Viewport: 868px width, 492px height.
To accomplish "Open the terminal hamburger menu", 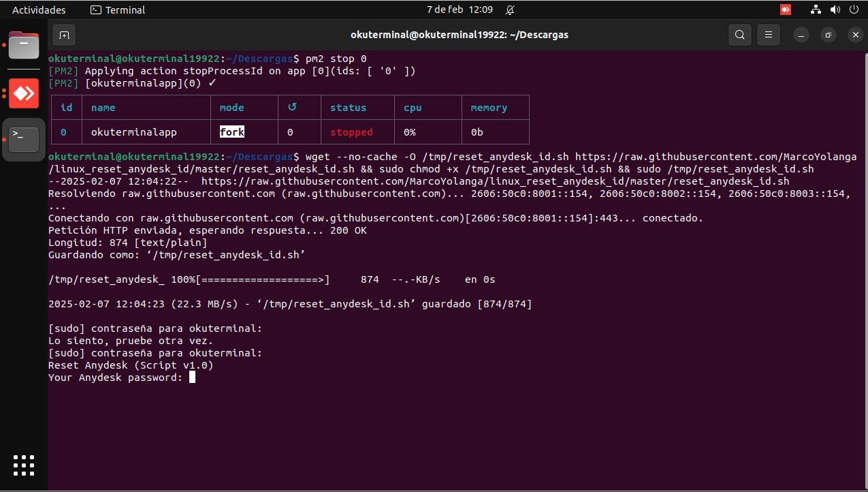I will (769, 35).
